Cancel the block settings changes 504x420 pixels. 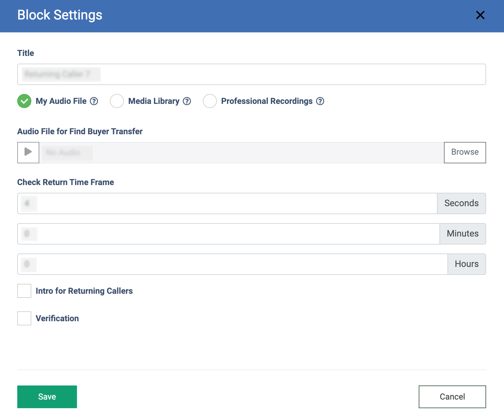(452, 397)
